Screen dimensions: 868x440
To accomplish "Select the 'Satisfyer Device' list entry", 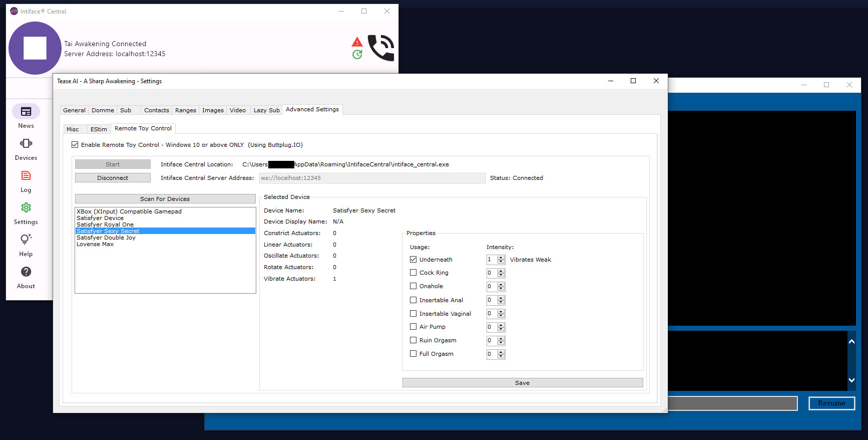I will click(165, 218).
